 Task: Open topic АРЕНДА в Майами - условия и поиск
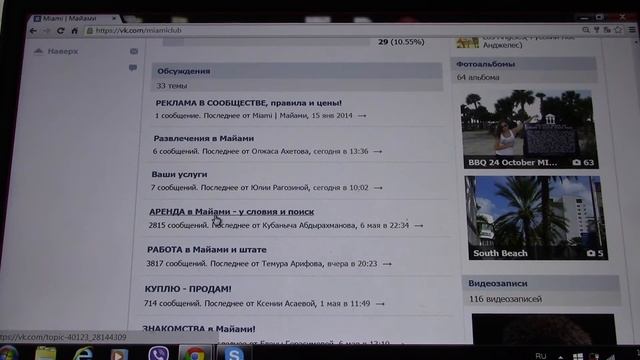tap(231, 212)
